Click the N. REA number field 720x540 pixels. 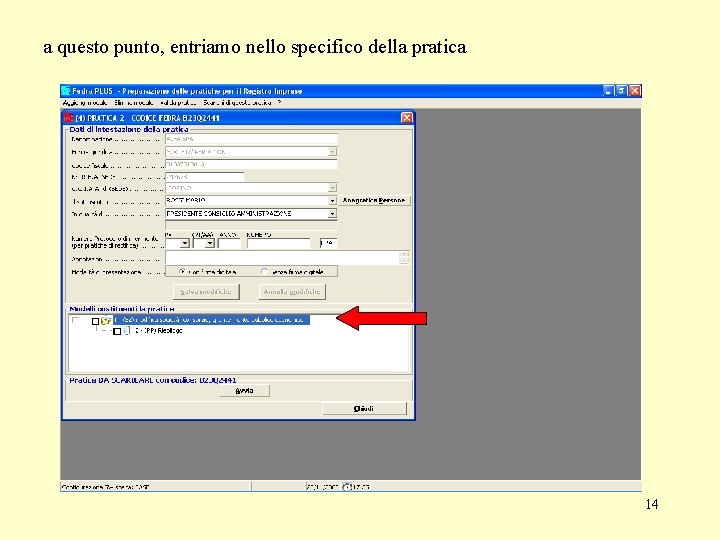click(204, 176)
